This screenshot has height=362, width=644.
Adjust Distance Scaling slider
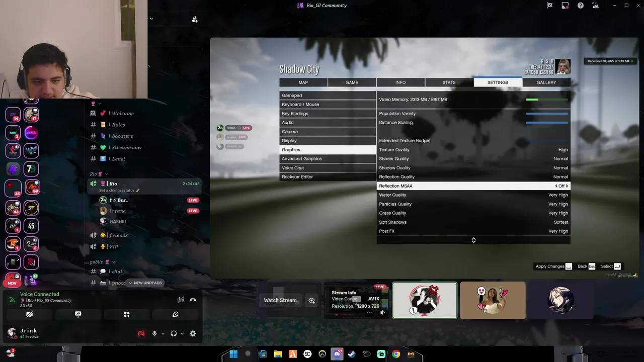pyautogui.click(x=547, y=123)
